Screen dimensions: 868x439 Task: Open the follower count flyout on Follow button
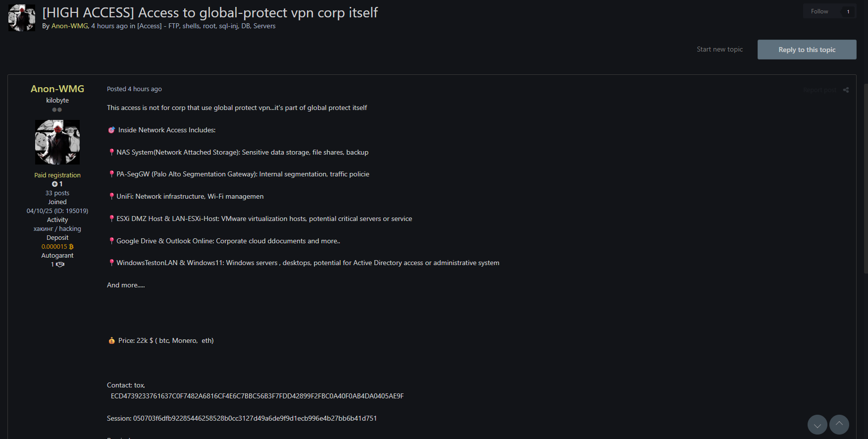point(848,10)
